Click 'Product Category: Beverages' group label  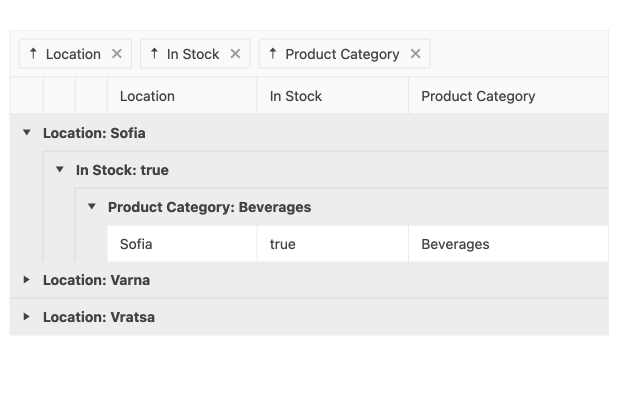tap(210, 207)
